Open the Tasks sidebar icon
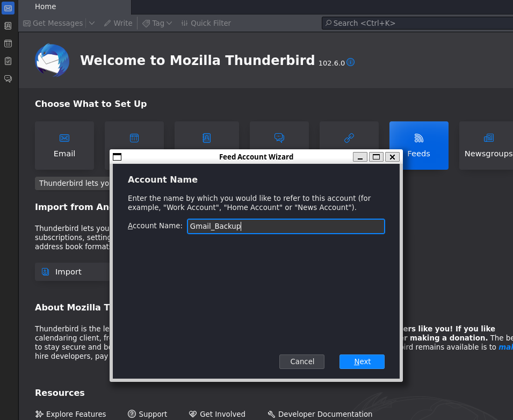This screenshot has width=513, height=420. click(8, 61)
